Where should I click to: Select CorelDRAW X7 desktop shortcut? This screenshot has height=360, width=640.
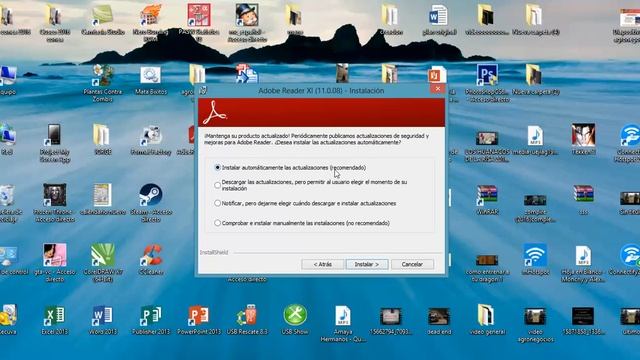102,263
